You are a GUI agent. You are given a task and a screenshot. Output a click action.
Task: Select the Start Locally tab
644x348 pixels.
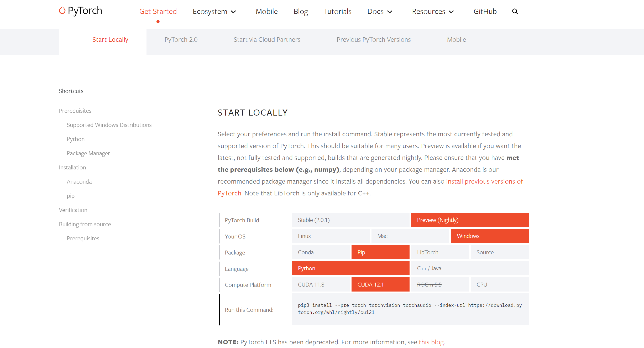coord(110,40)
